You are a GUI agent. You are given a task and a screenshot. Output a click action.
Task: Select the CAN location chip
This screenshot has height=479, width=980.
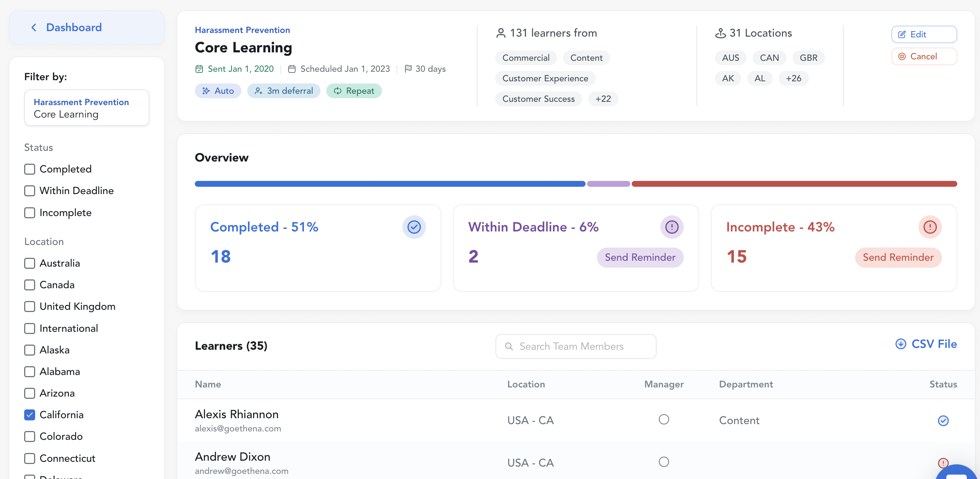pyautogui.click(x=769, y=58)
